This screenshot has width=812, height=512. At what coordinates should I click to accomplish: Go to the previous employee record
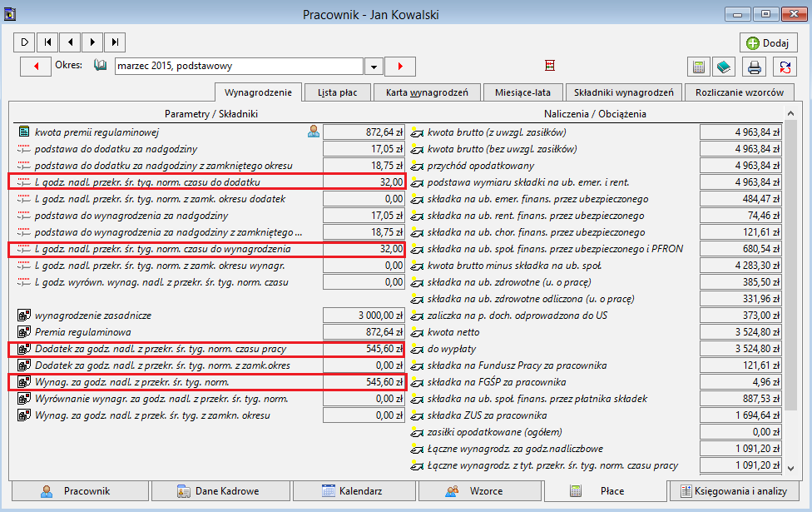(x=70, y=42)
